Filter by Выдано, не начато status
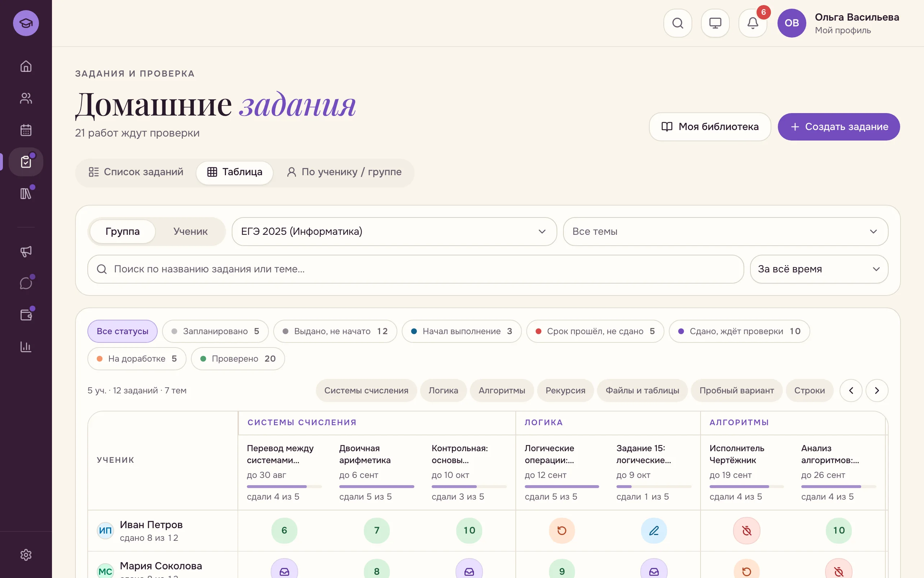The image size is (924, 578). [x=335, y=331]
